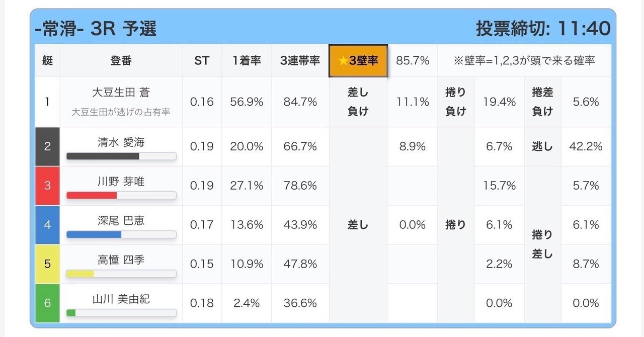This screenshot has height=337, width=644.
Task: Select the white boat number 1 cell
Action: click(47, 102)
